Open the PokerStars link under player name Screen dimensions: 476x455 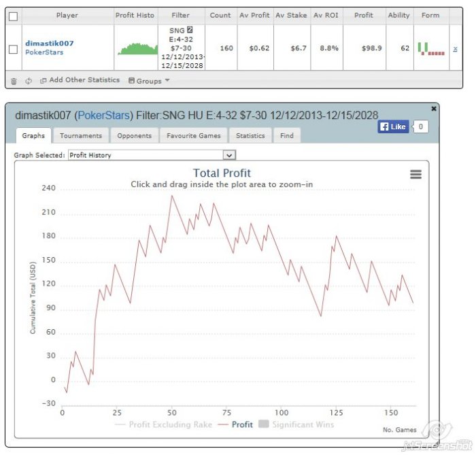coord(44,52)
